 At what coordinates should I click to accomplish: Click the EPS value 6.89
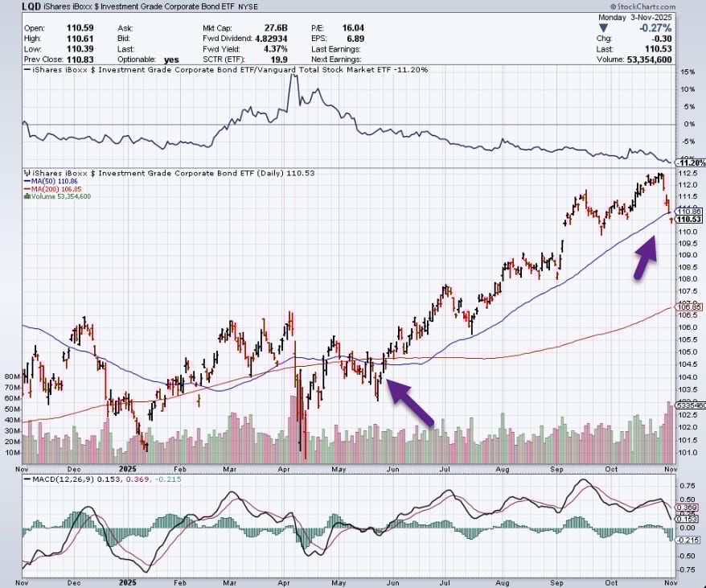(355, 39)
